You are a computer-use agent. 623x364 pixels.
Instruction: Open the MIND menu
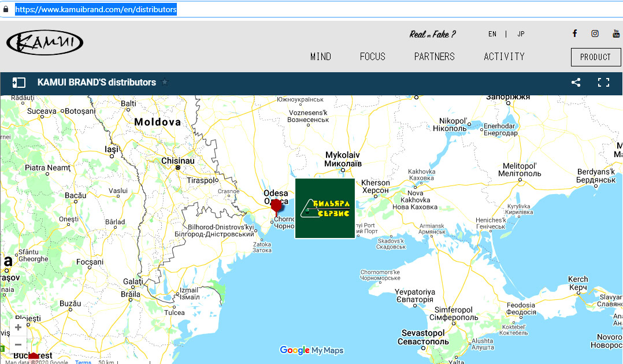click(x=321, y=57)
